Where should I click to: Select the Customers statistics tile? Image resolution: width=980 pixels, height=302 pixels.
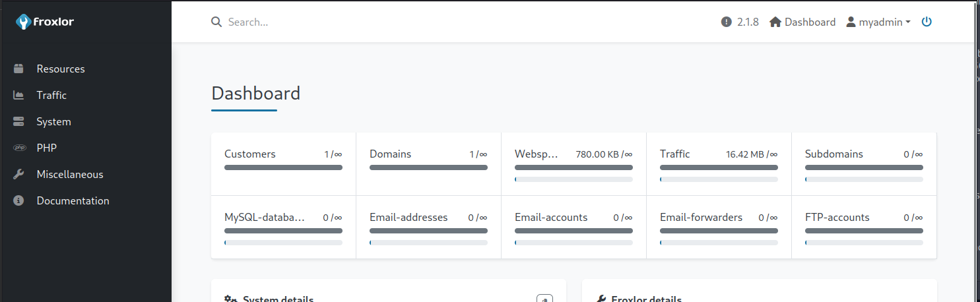tap(283, 164)
